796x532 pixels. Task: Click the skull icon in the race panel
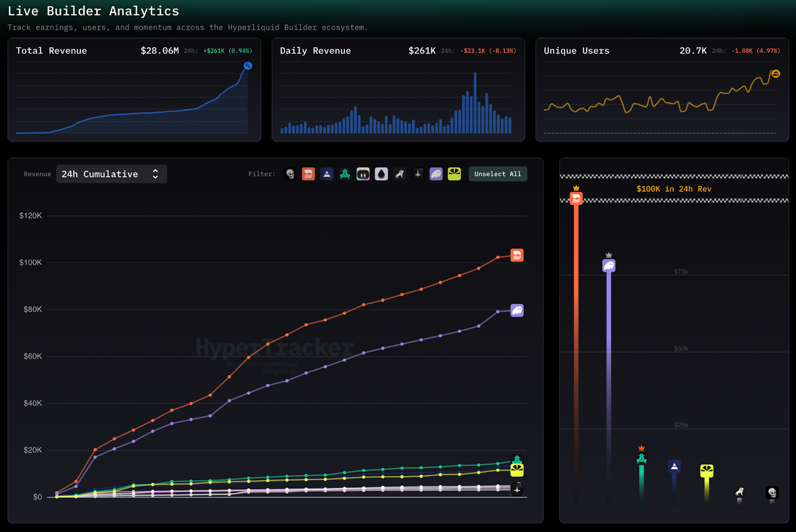coord(772,493)
